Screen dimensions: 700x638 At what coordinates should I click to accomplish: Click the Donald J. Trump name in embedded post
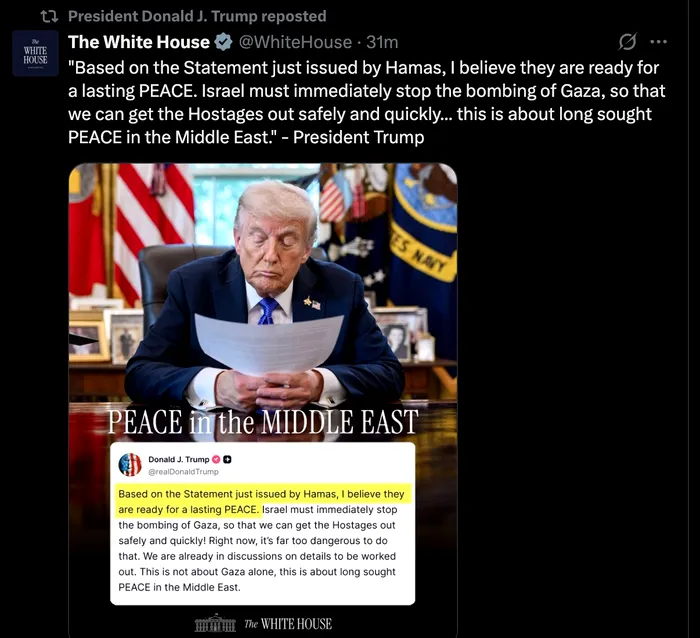pyautogui.click(x=179, y=459)
